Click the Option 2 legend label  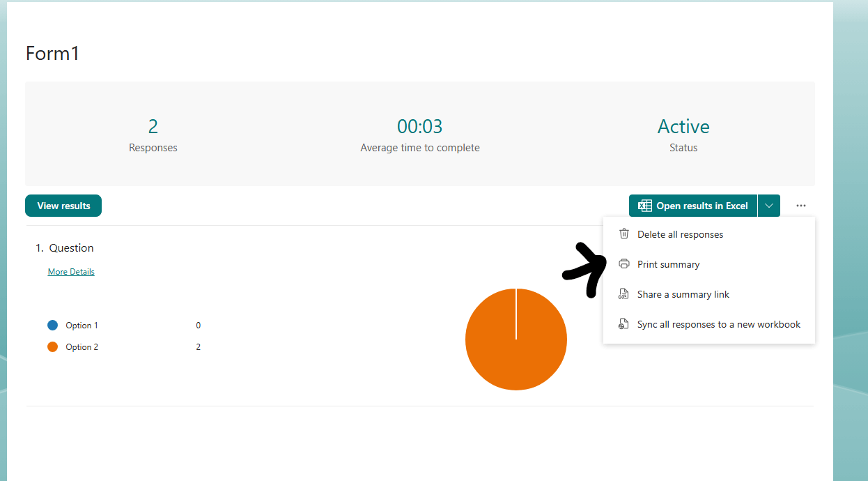click(x=82, y=347)
